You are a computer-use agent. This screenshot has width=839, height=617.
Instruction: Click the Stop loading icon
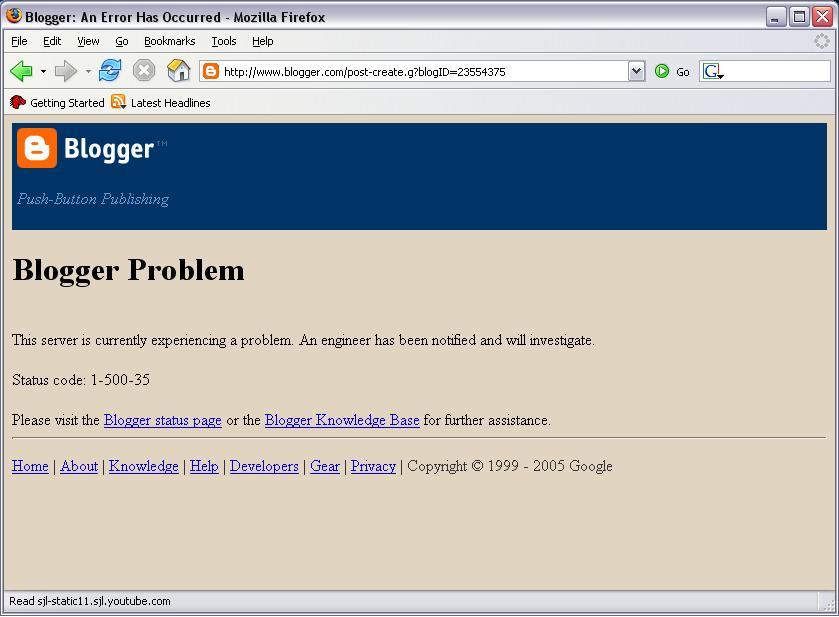pos(143,71)
